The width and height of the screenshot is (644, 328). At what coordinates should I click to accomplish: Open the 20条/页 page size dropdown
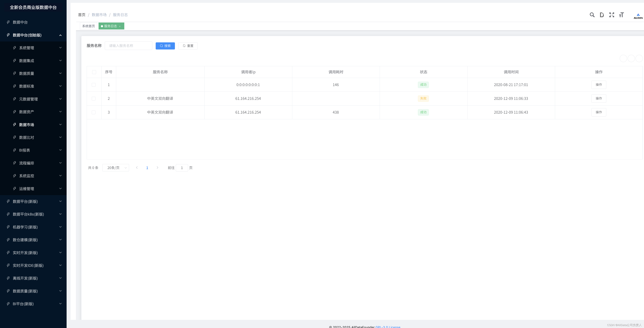pyautogui.click(x=116, y=168)
